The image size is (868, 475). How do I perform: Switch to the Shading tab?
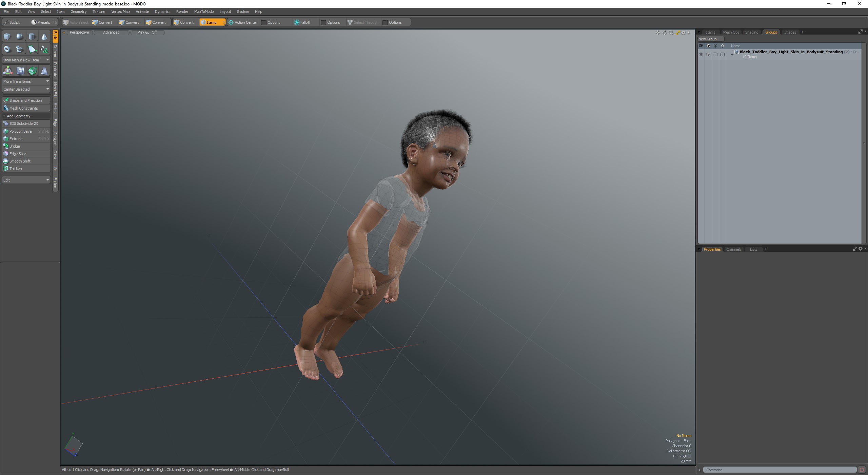751,32
